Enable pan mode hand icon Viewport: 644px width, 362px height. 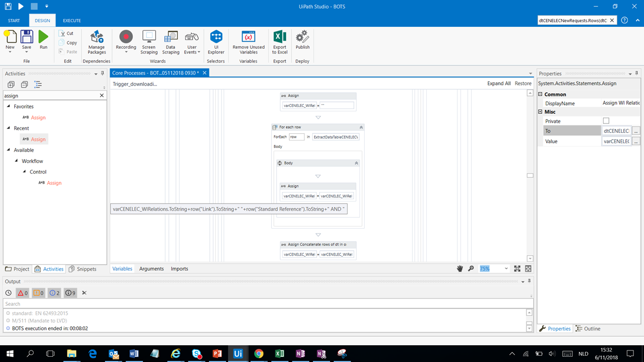460,269
